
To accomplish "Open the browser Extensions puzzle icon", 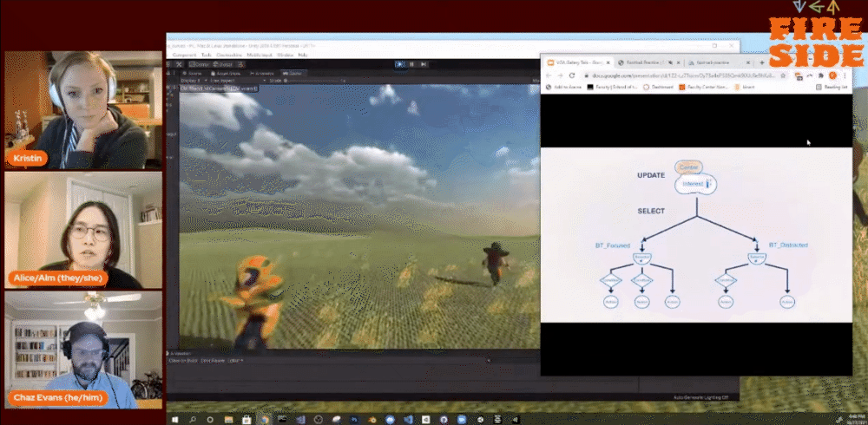I will coord(821,75).
